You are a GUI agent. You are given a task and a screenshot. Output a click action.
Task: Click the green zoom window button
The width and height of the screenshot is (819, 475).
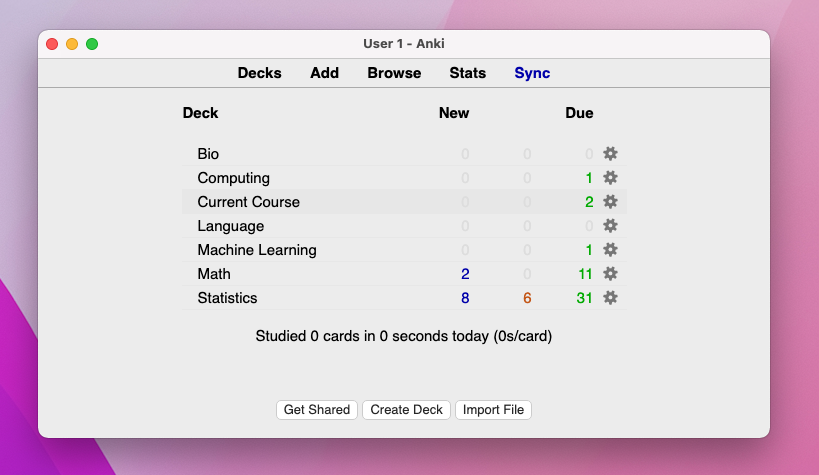[x=92, y=44]
